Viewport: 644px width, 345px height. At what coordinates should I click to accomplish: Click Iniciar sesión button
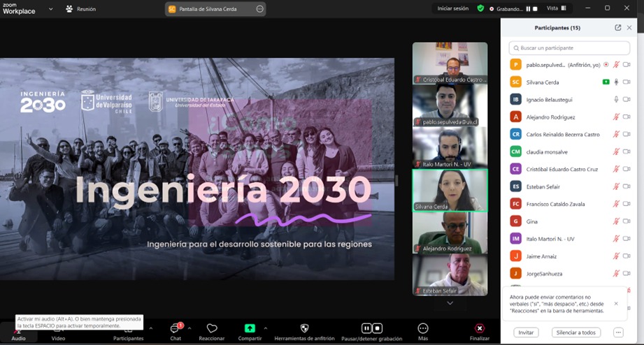452,8
